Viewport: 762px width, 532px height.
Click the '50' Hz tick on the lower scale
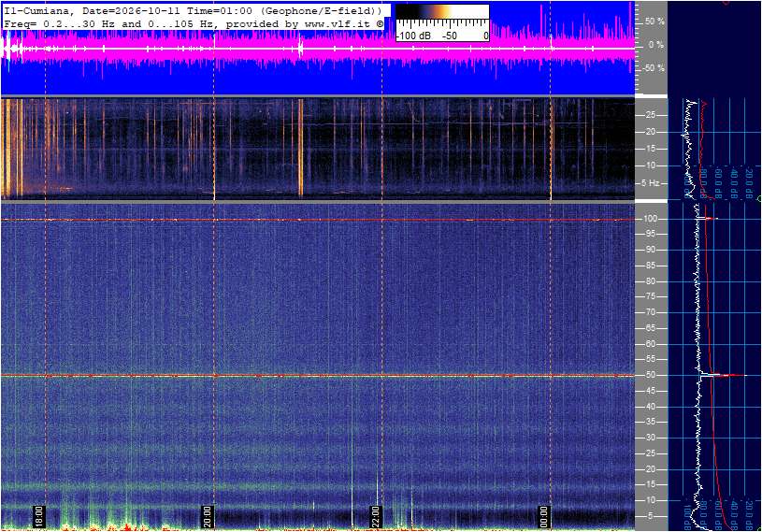point(650,375)
